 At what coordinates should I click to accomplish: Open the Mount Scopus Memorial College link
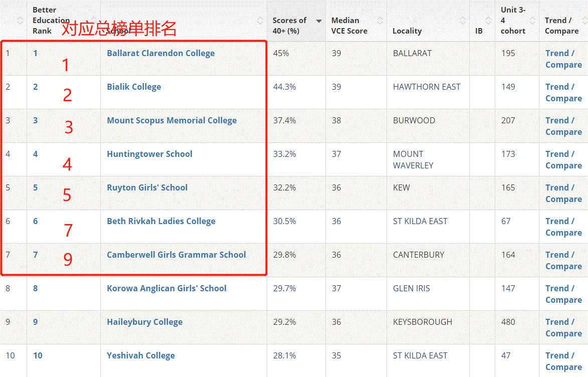(x=171, y=120)
